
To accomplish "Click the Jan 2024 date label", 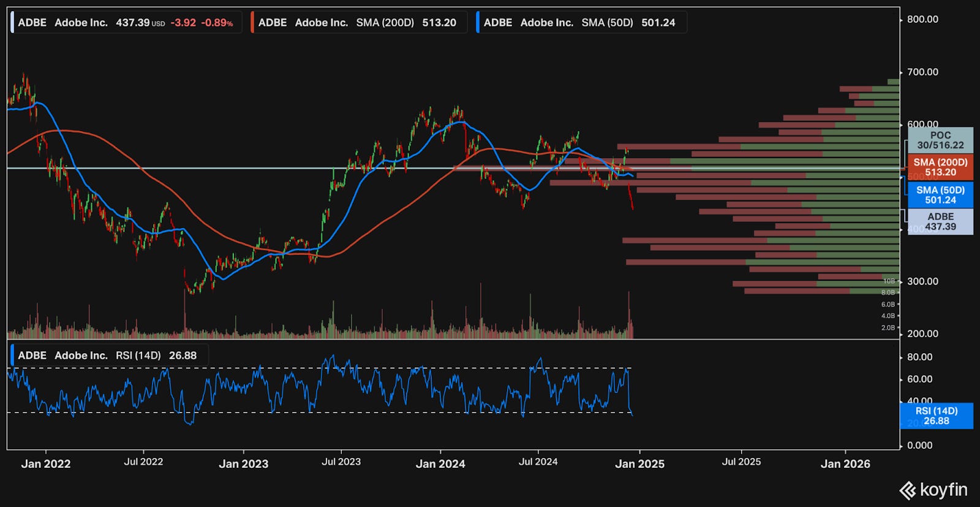I will pyautogui.click(x=440, y=464).
